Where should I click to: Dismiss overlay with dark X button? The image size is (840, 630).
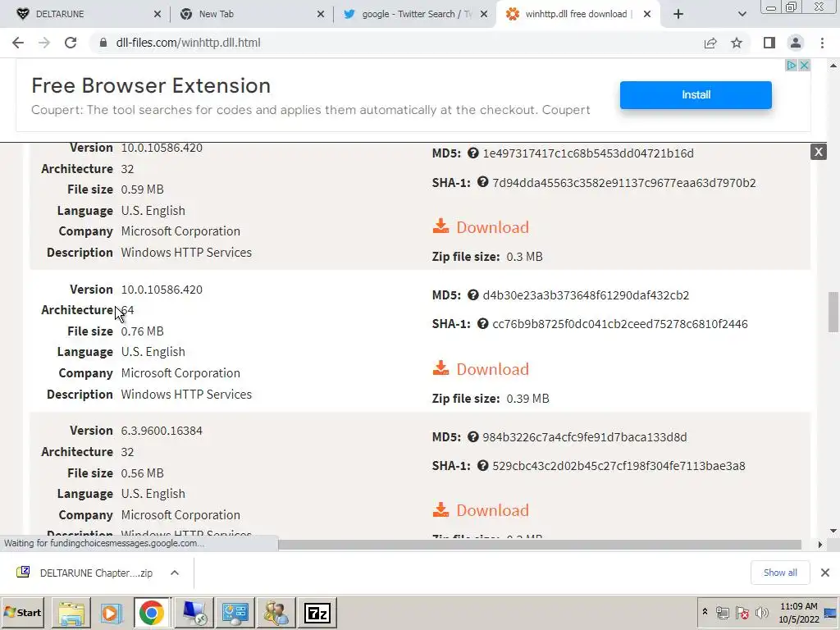tap(818, 152)
